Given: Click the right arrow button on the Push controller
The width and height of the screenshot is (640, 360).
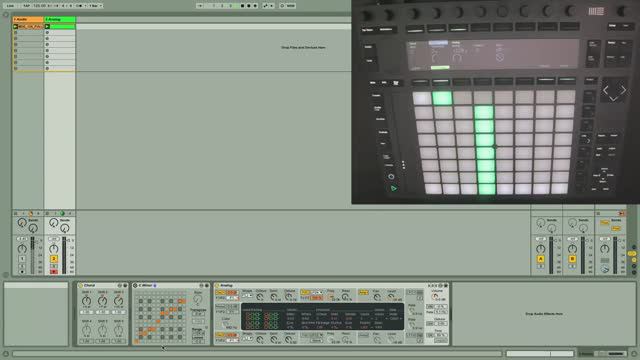Looking at the screenshot, I should point(623,90).
